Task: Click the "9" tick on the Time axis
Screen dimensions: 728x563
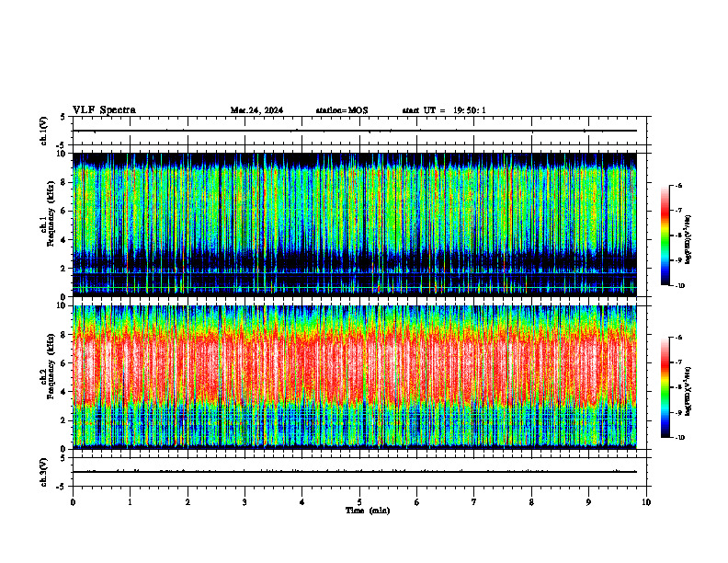Action: [588, 502]
